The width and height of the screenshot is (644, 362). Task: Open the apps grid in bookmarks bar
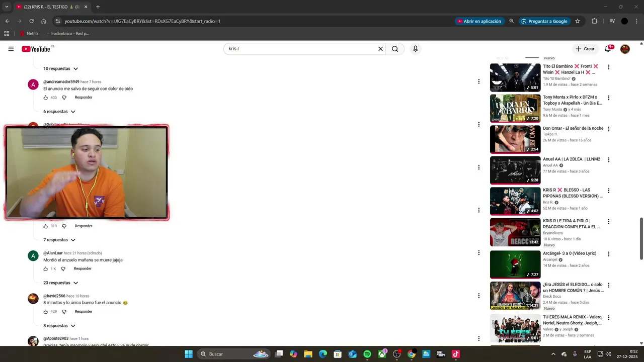coord(7,34)
